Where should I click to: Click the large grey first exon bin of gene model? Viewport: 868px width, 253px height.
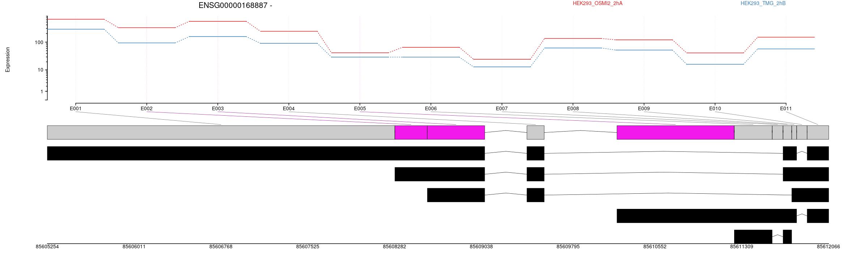coord(221,132)
